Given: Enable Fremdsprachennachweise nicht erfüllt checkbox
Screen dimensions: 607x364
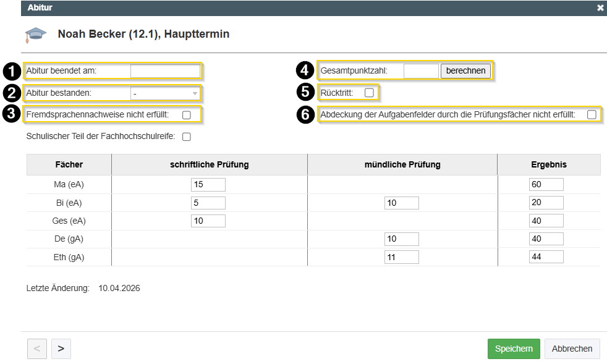Looking at the screenshot, I should click(x=187, y=115).
